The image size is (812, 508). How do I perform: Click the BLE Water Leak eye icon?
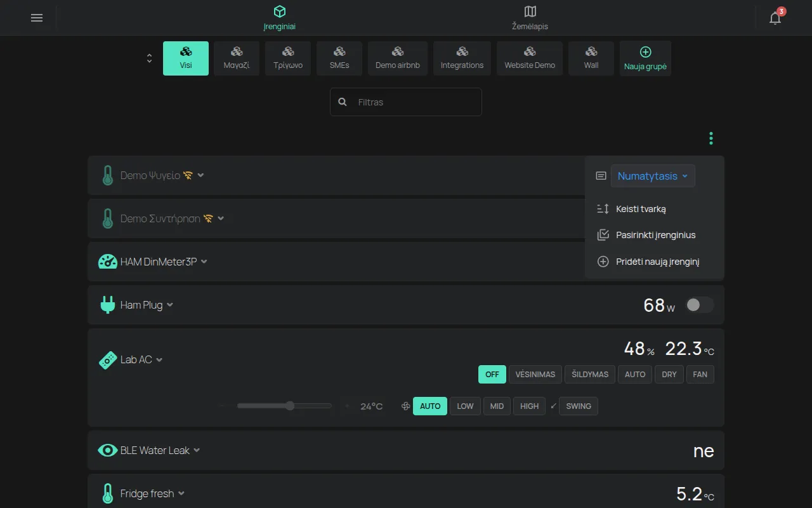click(x=108, y=450)
